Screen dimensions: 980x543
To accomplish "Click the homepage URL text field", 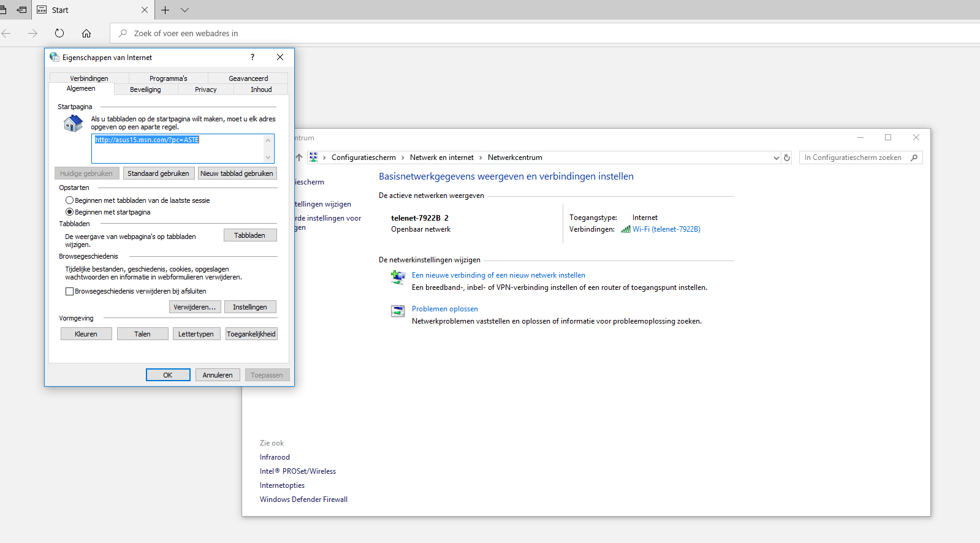I will [178, 148].
